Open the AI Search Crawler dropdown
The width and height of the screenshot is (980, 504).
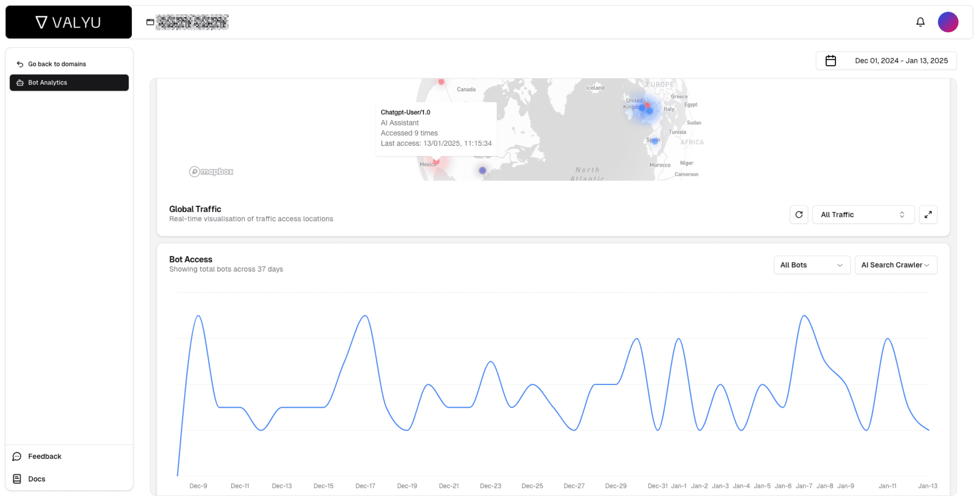click(x=896, y=265)
